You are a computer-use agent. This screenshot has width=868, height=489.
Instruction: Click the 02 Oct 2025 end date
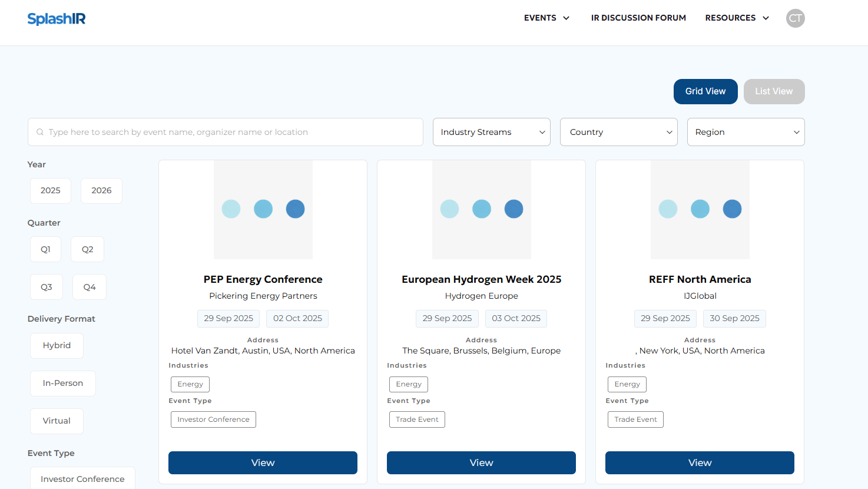pos(297,319)
